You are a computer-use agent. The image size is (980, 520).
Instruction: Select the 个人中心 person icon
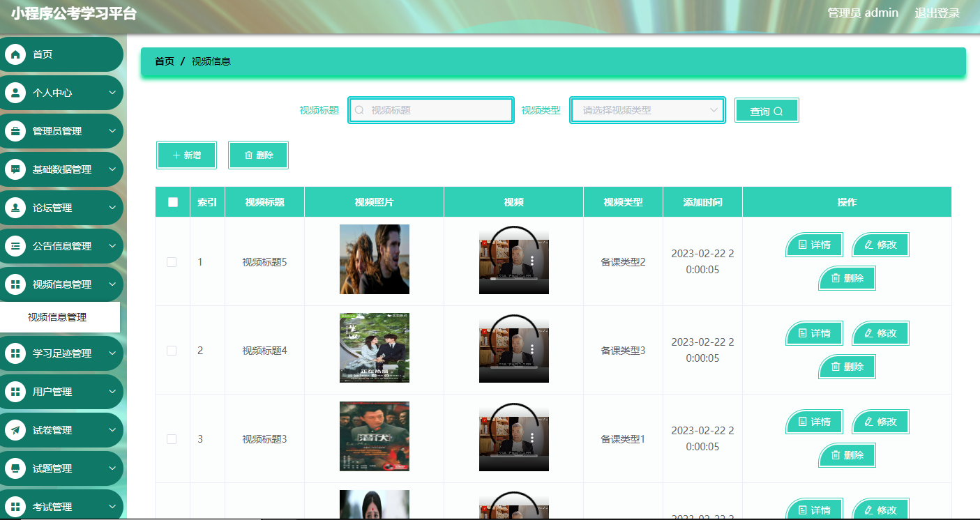tap(15, 92)
